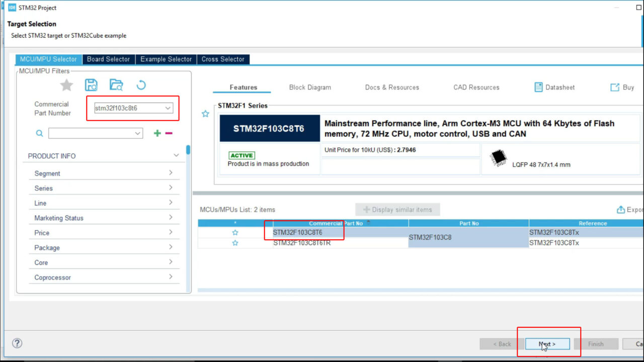Click the Display similar items button
This screenshot has width=644, height=362.
(397, 210)
